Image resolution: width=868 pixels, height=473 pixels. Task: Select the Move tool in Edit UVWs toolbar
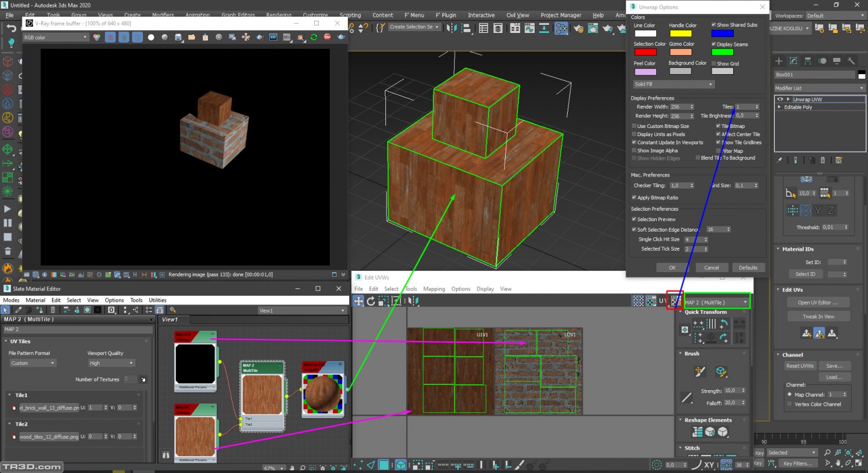359,301
